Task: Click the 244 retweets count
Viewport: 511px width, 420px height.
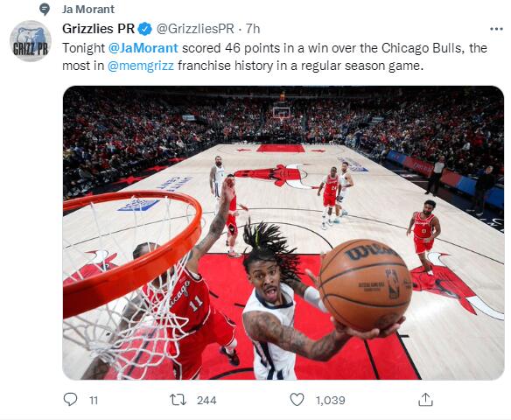Action: click(206, 401)
